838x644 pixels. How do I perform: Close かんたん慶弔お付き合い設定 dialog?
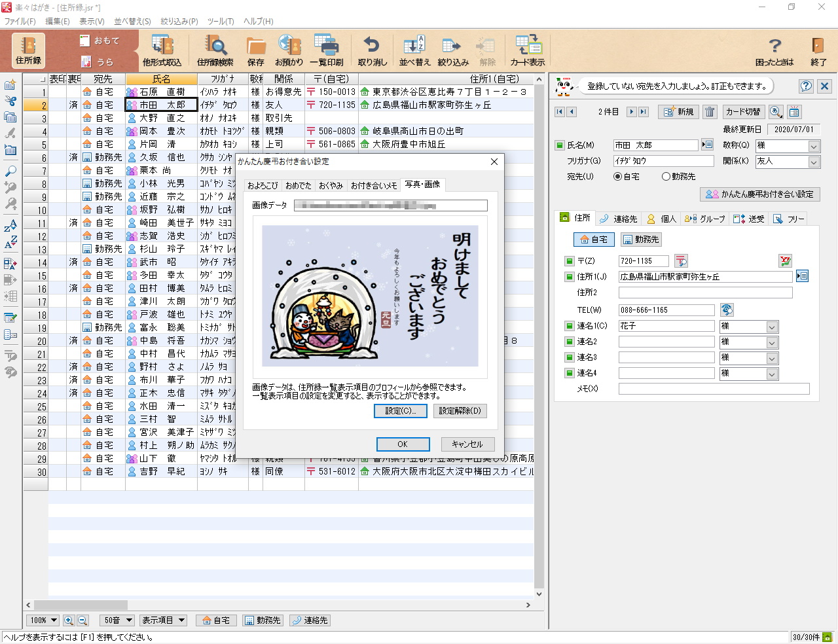494,162
